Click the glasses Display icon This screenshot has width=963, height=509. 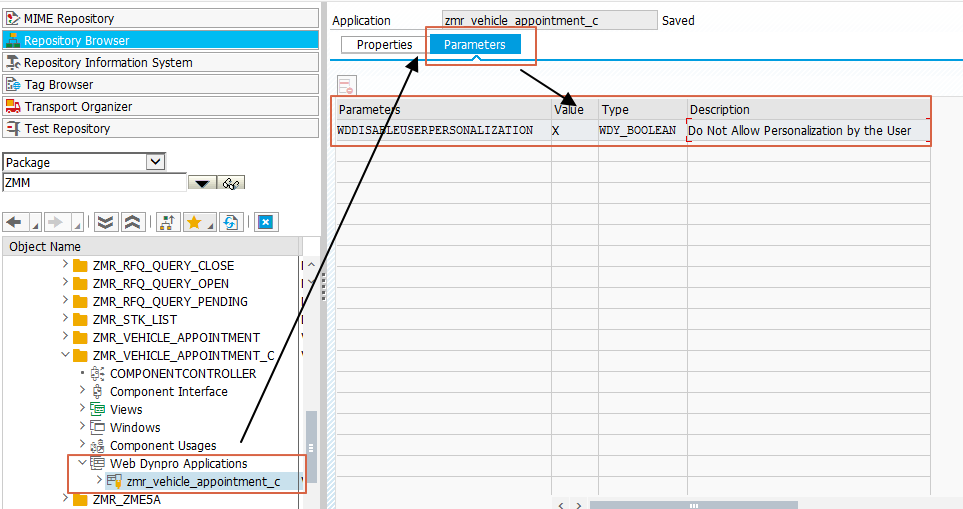[231, 183]
